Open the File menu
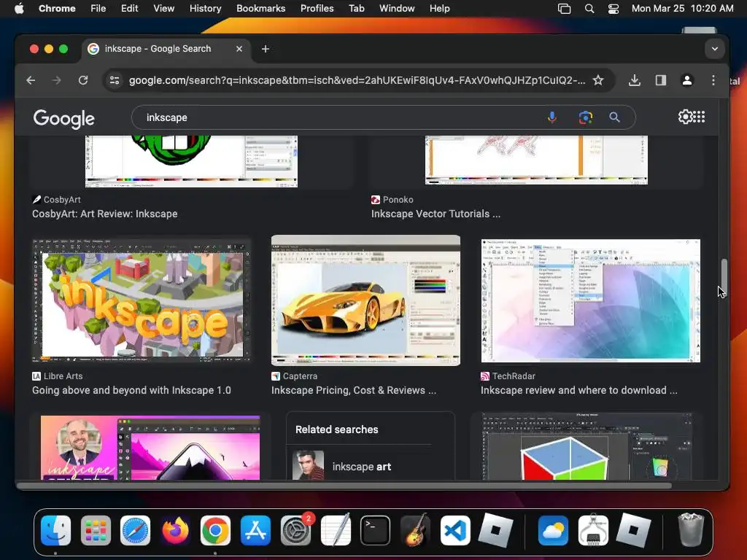This screenshot has width=747, height=560. pyautogui.click(x=98, y=9)
